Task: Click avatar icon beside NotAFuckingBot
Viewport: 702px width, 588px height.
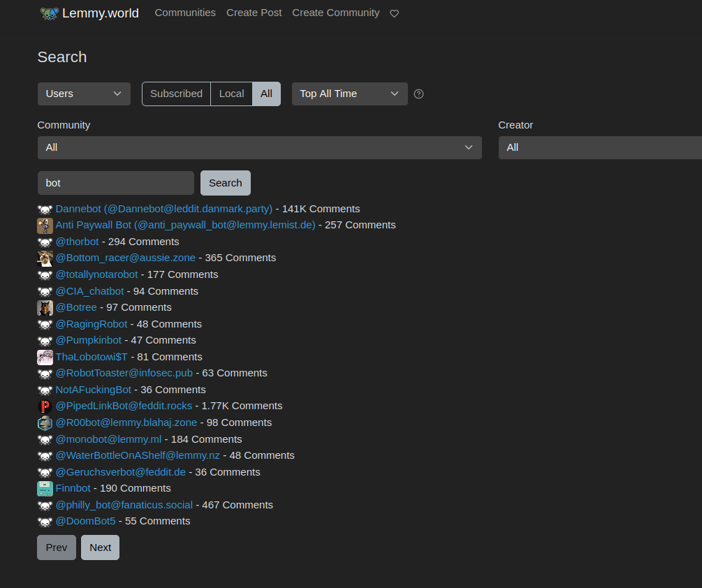Action: coord(45,390)
